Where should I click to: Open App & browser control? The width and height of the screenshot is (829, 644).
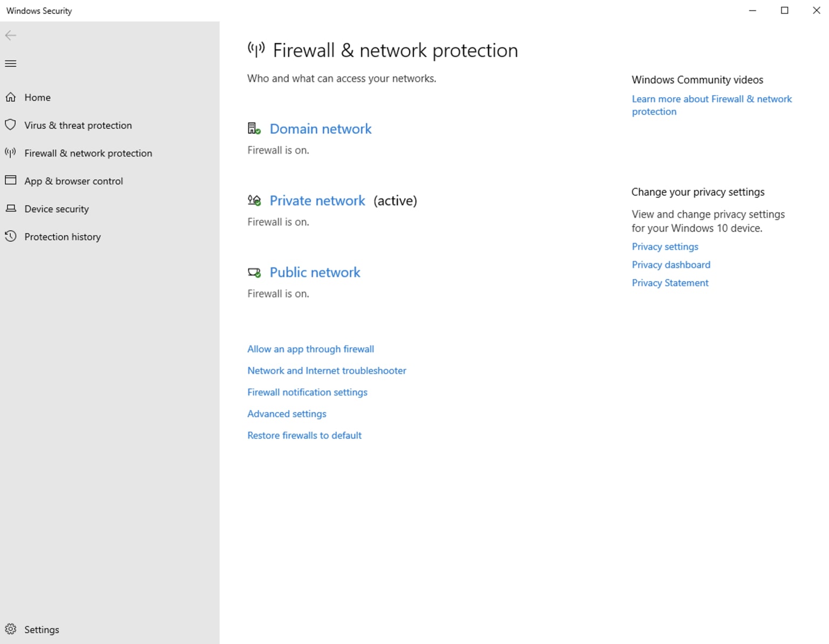tap(73, 181)
